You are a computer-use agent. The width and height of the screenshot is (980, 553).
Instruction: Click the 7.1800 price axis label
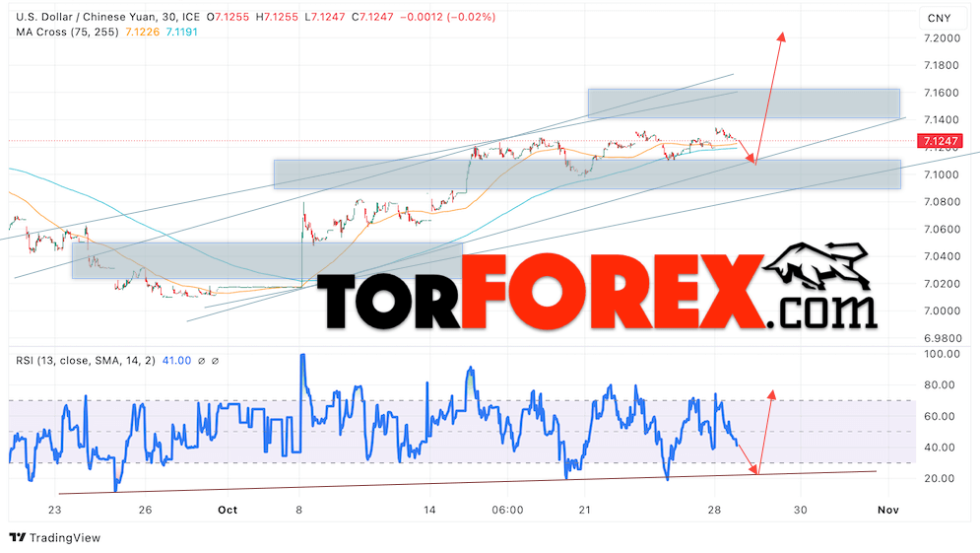(x=942, y=65)
